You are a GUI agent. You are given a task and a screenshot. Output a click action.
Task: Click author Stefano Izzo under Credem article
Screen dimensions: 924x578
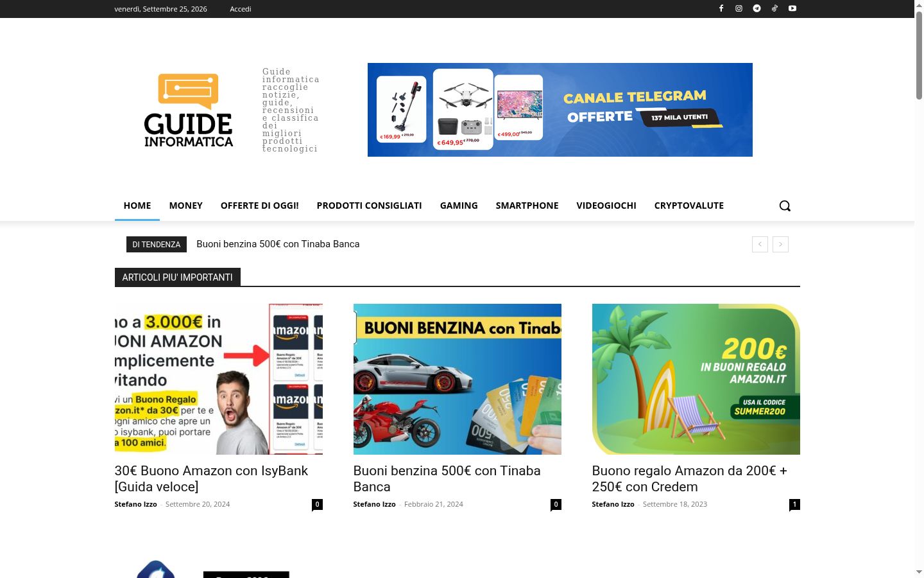613,504
